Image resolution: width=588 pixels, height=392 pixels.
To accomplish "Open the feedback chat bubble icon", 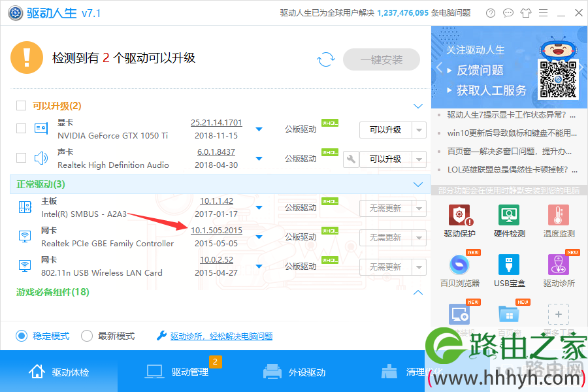I will (x=508, y=13).
